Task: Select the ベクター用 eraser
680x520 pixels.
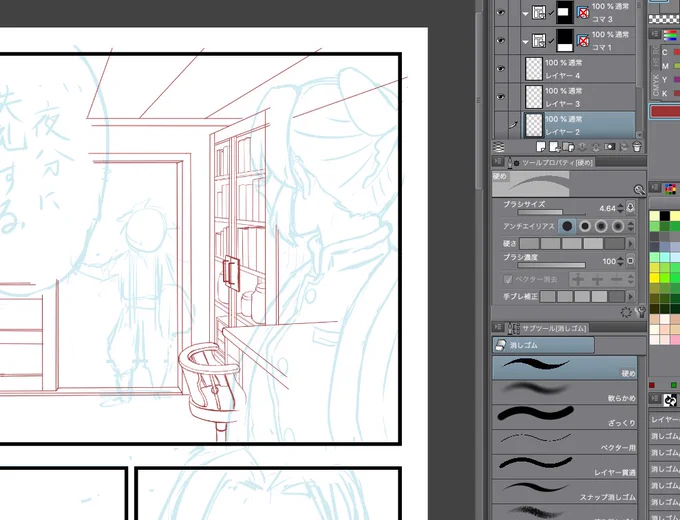Action: click(x=565, y=442)
